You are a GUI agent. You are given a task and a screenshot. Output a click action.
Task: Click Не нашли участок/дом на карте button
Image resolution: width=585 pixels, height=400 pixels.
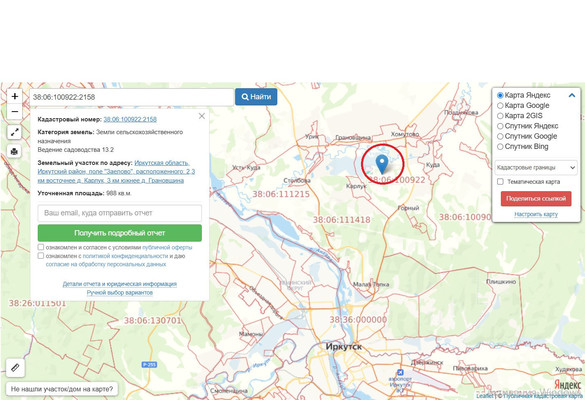(62, 389)
